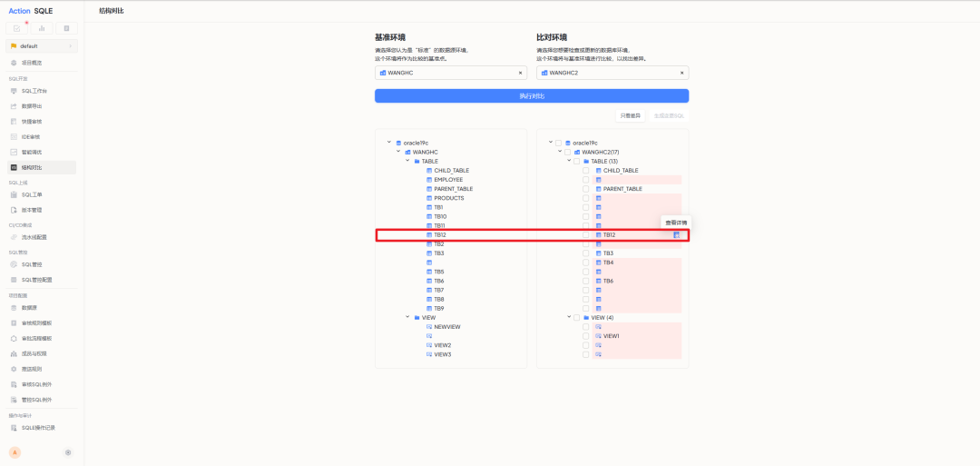Screen dimensions: 980x466
Task: Select TB7 in left tree
Action: click(439, 291)
